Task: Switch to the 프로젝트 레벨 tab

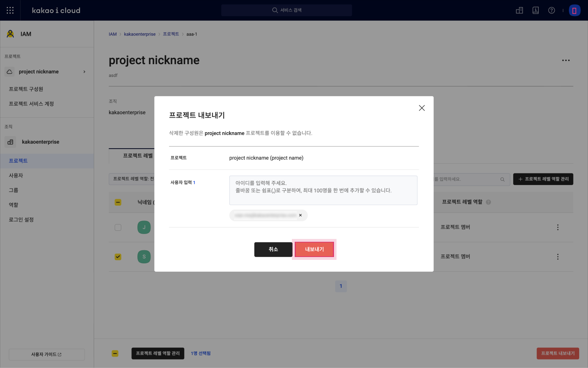Action: [137, 156]
